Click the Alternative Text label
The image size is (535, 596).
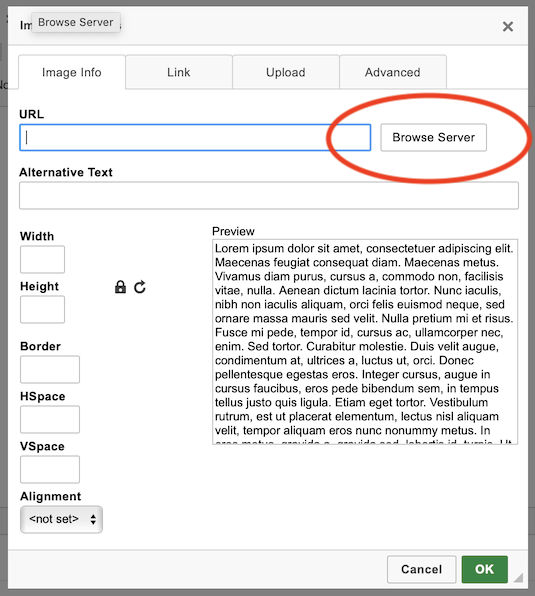[66, 172]
